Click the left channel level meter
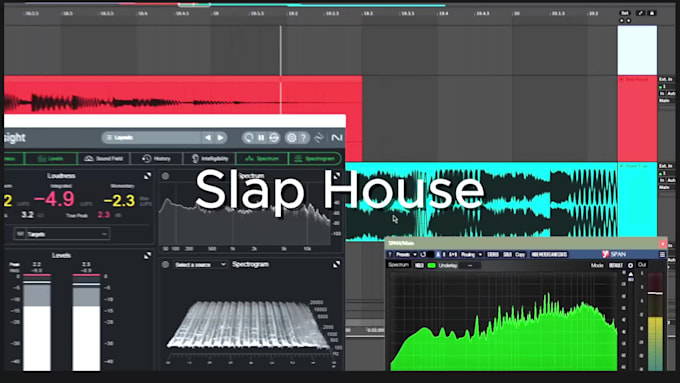Viewport: 680px width, 383px height. 37,323
